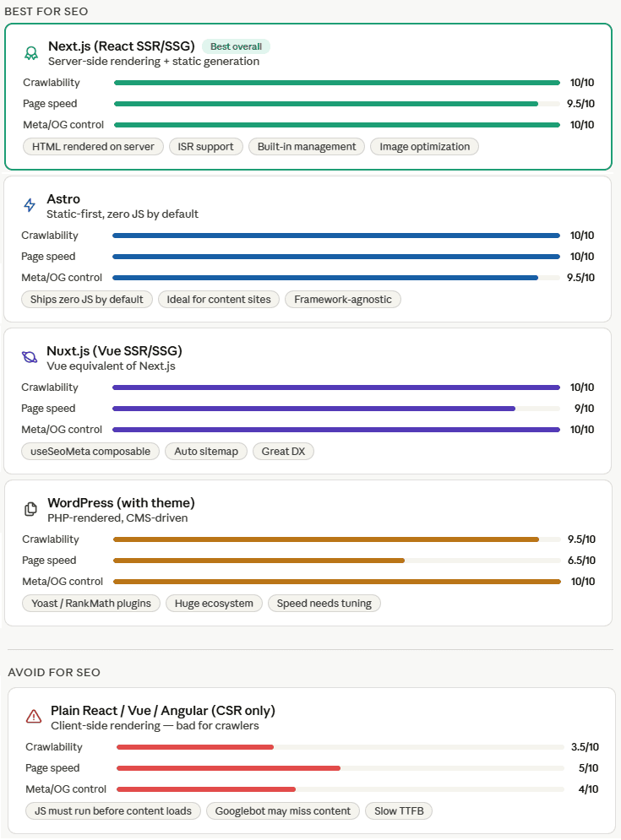The height and width of the screenshot is (840, 621).
Task: Click WordPress Crawlability progress bar
Action: (x=337, y=539)
